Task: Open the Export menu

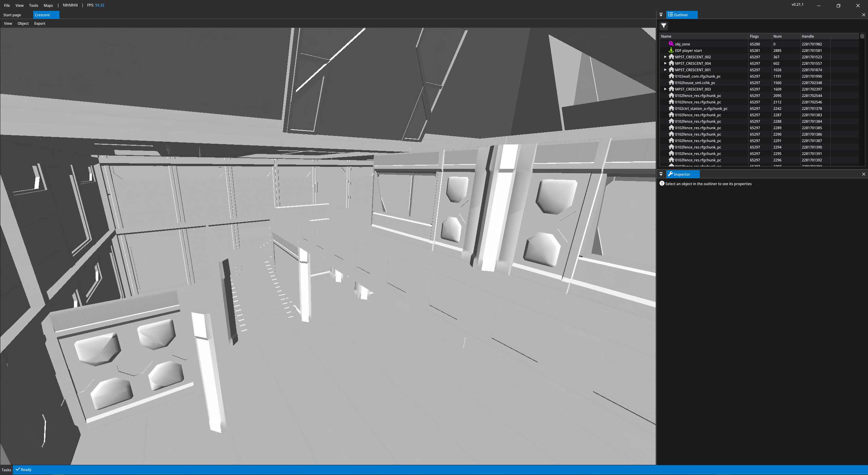Action: 40,23
